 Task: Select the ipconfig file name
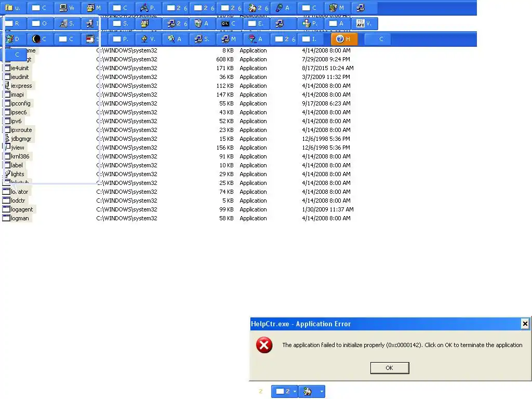[x=21, y=103]
